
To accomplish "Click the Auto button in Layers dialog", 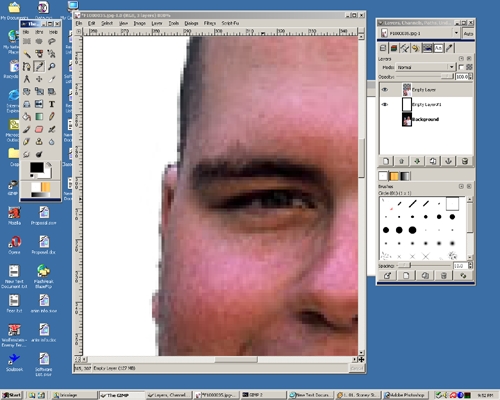I will tap(468, 33).
